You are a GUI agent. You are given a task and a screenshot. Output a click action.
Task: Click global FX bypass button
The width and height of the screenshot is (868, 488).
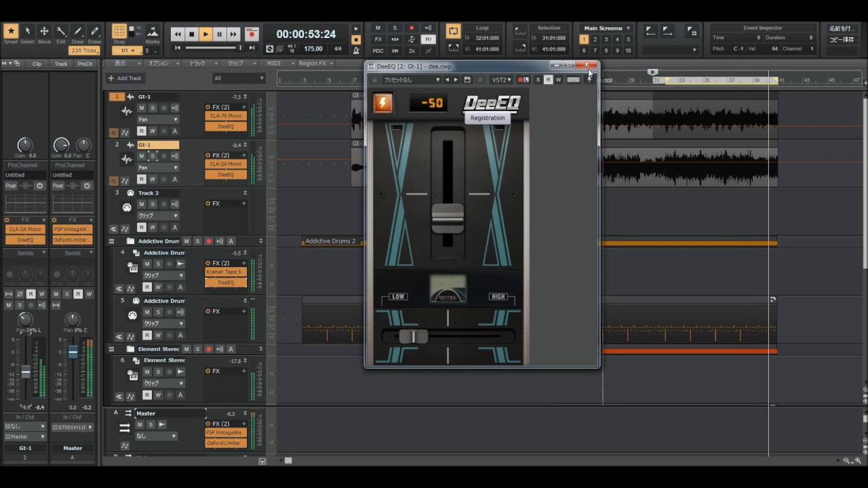click(378, 39)
